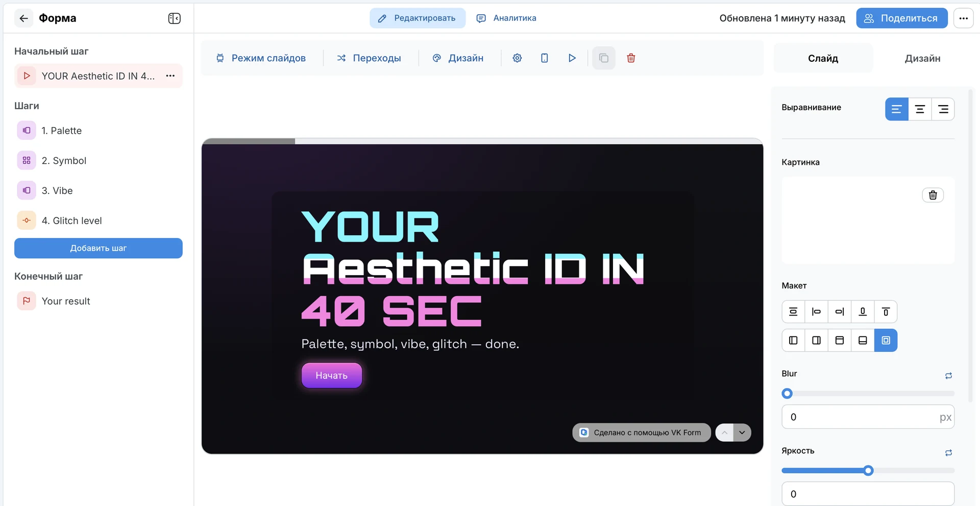The width and height of the screenshot is (980, 506).
Task: Switch to the Редактировать tab
Action: (418, 18)
